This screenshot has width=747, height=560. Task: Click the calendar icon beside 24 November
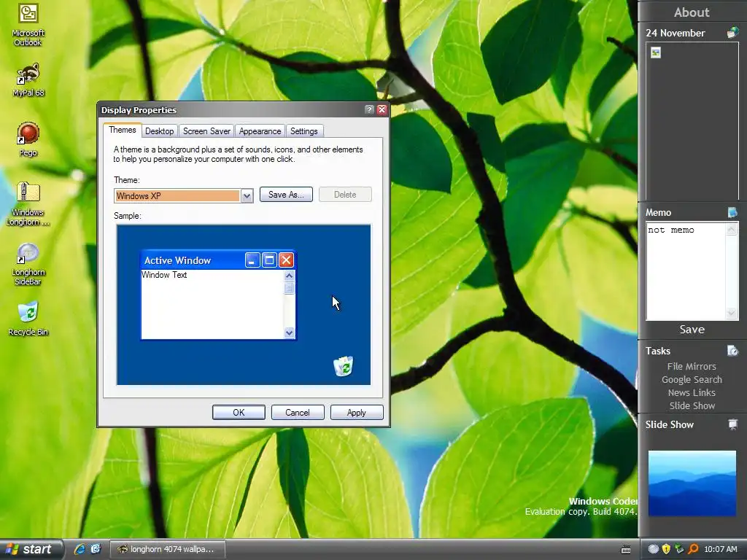pos(732,33)
